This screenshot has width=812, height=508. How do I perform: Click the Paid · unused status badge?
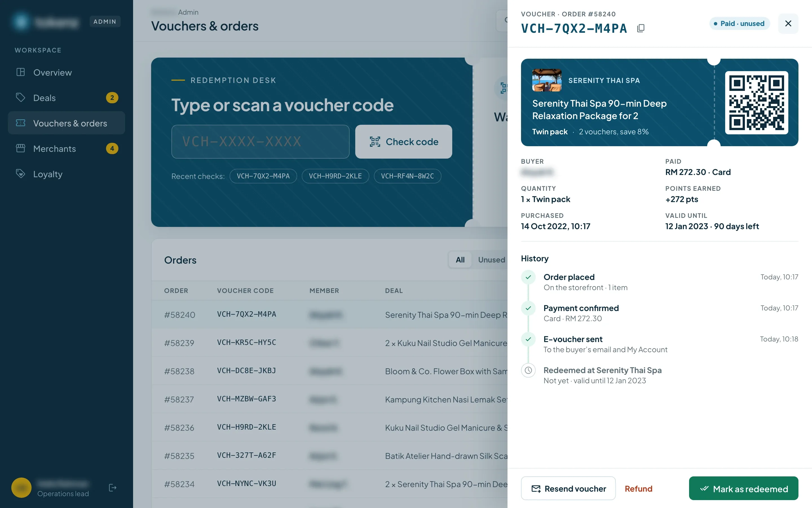pos(740,23)
